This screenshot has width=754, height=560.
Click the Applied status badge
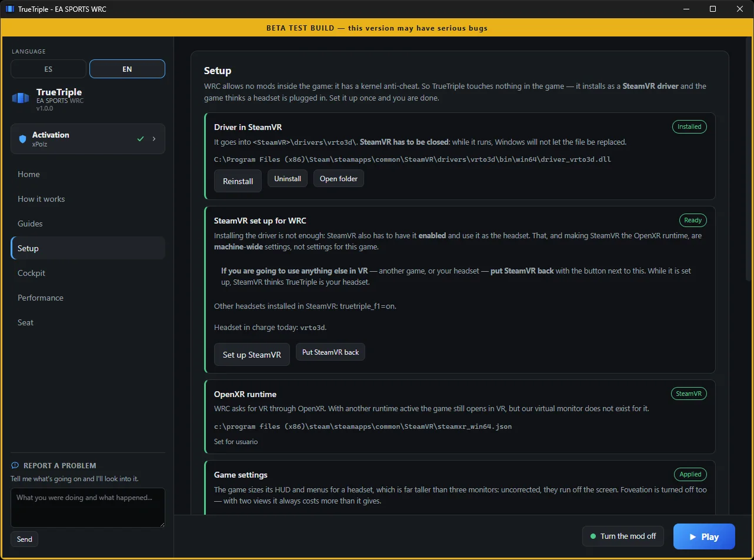690,474
